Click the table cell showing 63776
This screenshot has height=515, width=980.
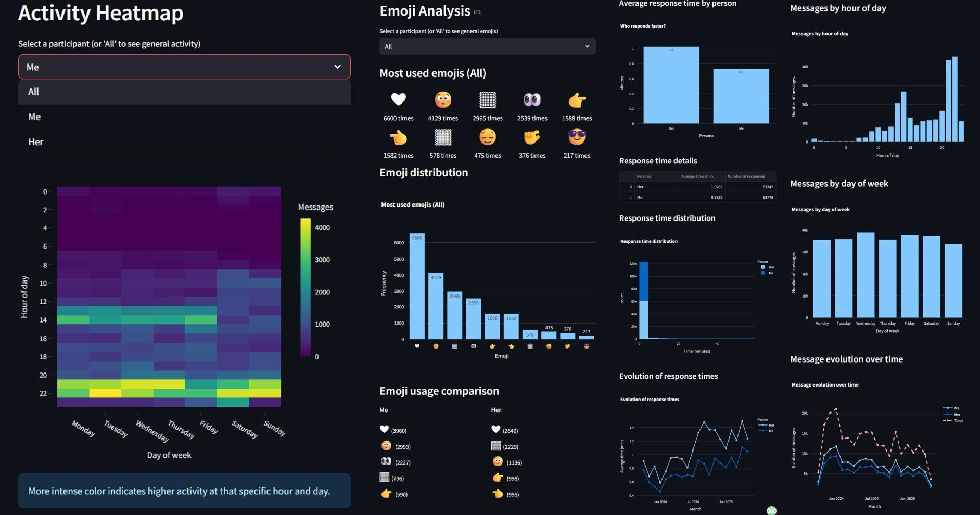coord(750,197)
